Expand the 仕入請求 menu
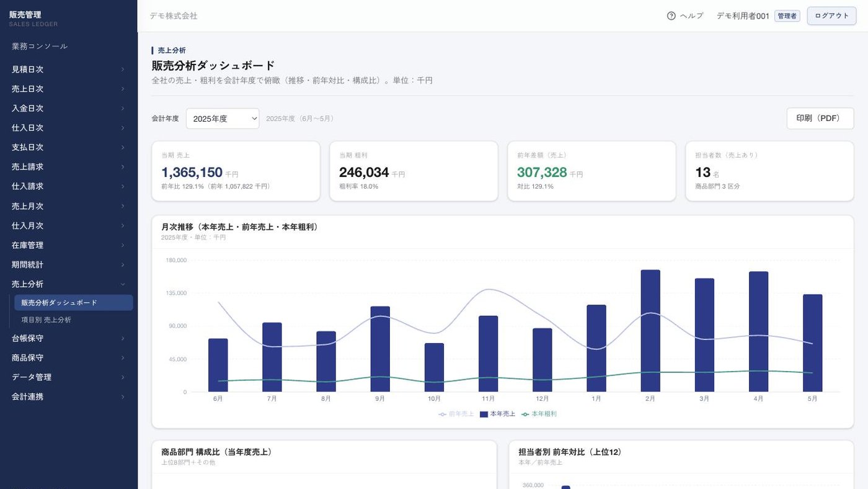868x489 pixels. tap(68, 186)
